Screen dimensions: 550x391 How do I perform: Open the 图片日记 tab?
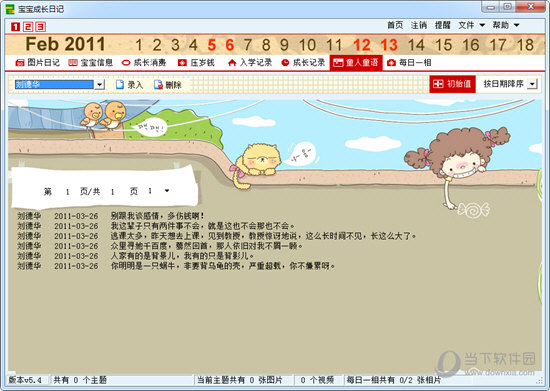[x=38, y=63]
